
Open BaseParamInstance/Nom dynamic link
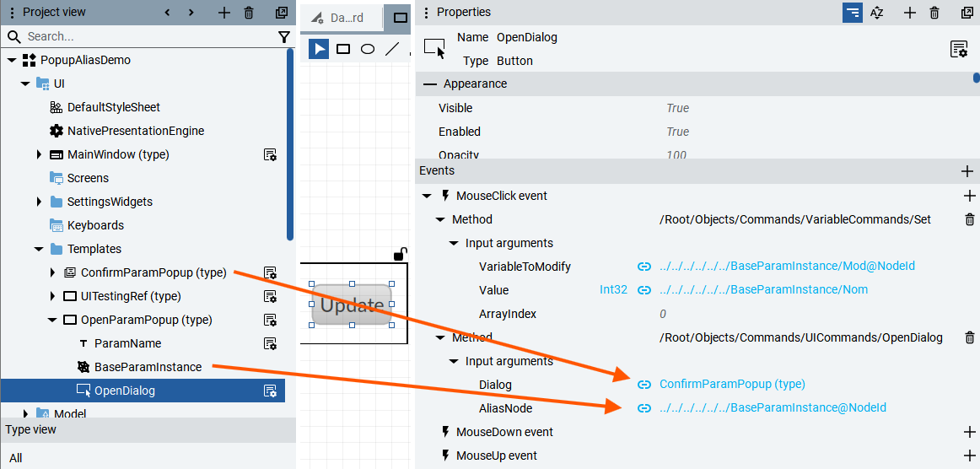coord(764,290)
